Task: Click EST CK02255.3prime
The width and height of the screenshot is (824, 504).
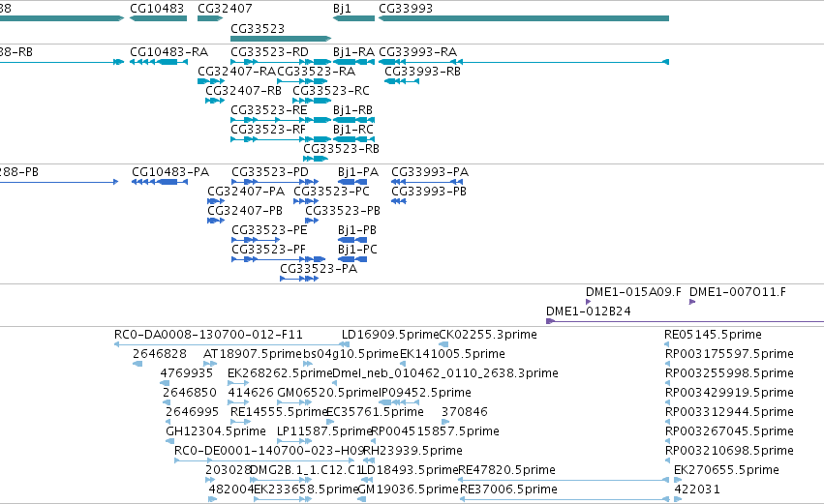Action: click(x=443, y=345)
